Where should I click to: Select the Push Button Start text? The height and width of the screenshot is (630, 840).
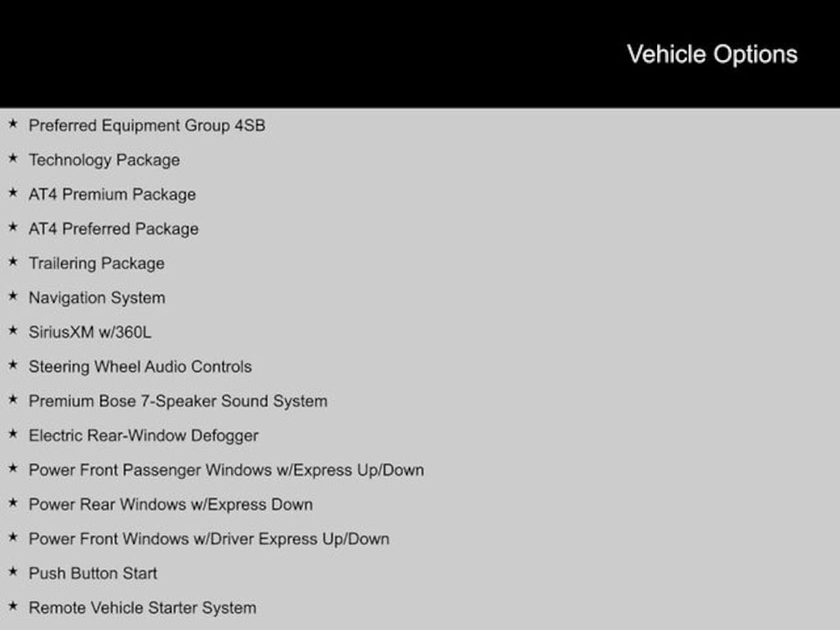tap(93, 573)
